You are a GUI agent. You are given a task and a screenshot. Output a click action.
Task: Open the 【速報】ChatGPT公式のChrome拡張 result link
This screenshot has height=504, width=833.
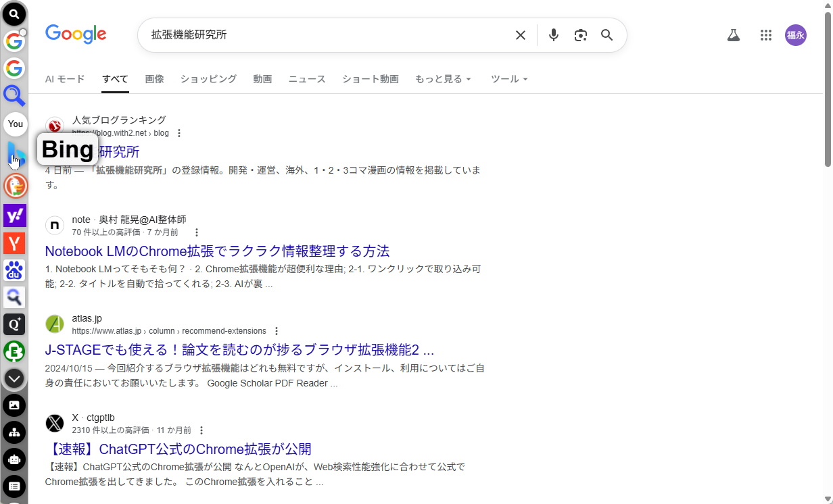[178, 449]
